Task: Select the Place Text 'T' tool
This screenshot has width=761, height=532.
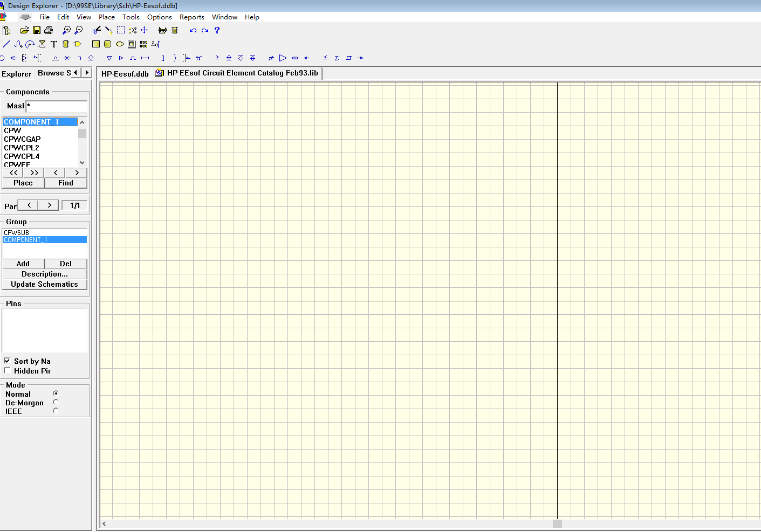Action: (x=54, y=44)
